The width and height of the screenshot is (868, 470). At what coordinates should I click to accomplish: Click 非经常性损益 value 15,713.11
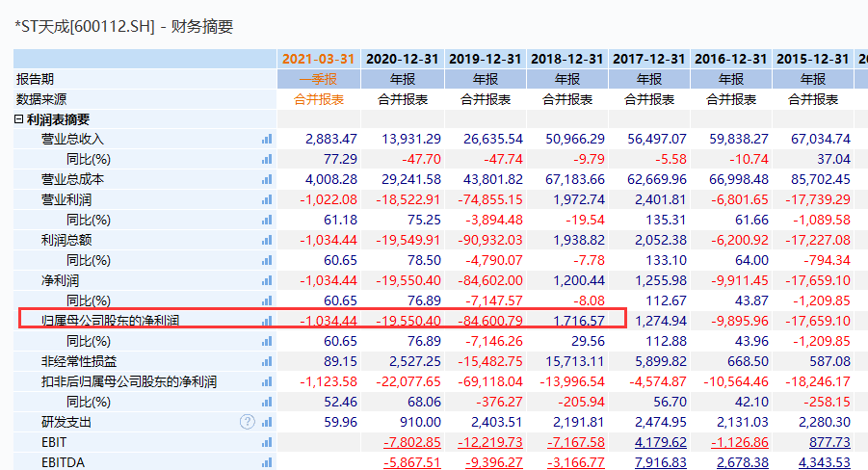pos(575,361)
